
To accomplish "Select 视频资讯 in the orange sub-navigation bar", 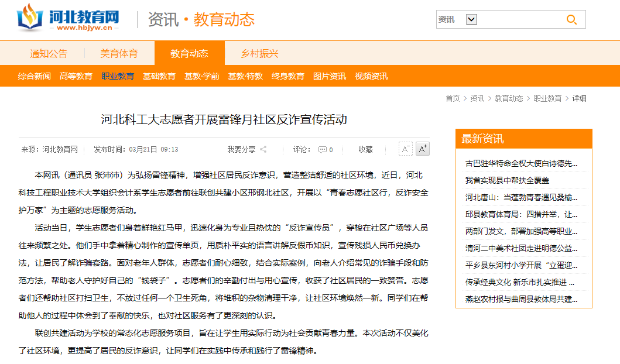I will pyautogui.click(x=370, y=76).
